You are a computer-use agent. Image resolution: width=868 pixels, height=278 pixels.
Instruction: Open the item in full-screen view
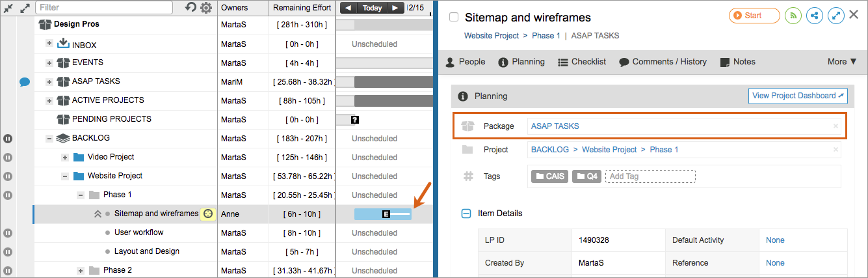(x=835, y=16)
